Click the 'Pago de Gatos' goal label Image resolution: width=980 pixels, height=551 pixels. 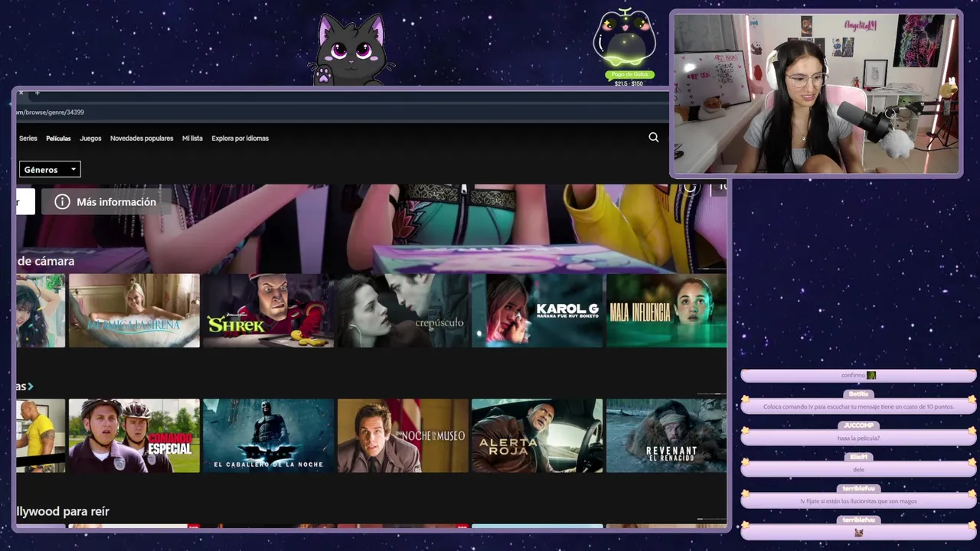[630, 75]
